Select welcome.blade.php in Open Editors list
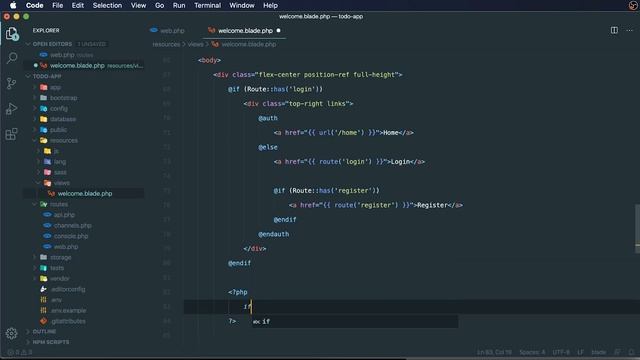Image resolution: width=640 pixels, height=360 pixels. pyautogui.click(x=84, y=65)
